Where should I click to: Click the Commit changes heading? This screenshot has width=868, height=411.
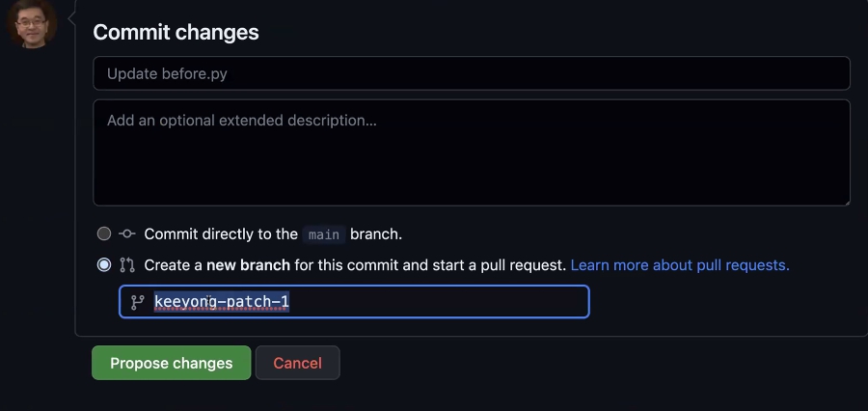click(176, 32)
